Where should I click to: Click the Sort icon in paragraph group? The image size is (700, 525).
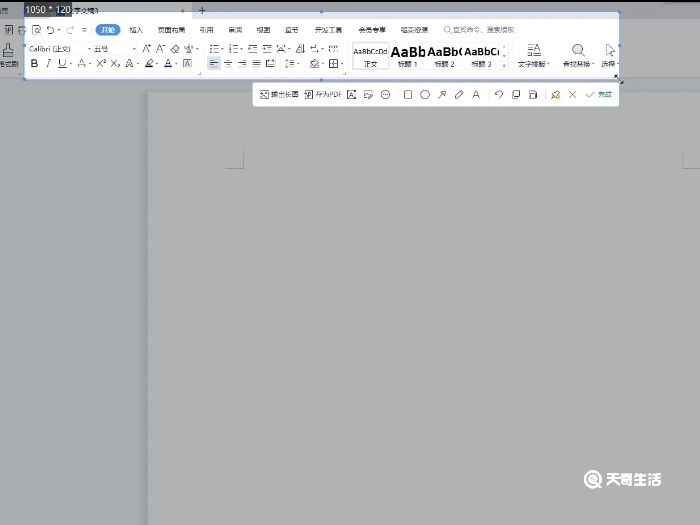[300, 48]
